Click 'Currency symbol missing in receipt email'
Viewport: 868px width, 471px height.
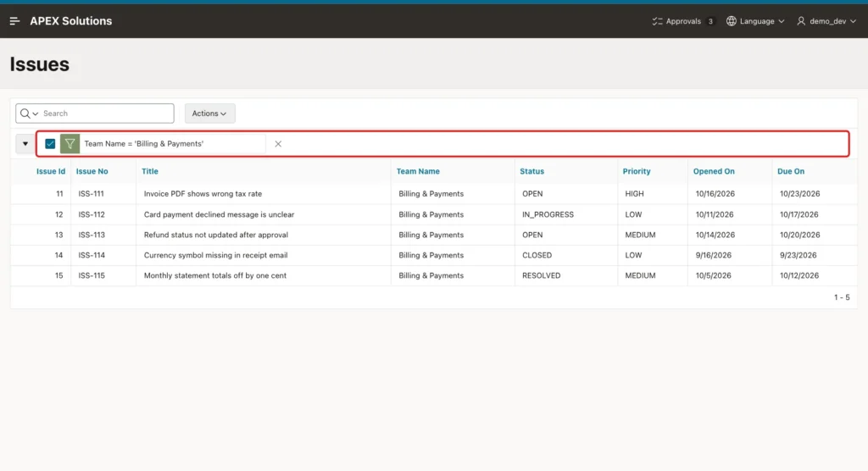(x=216, y=255)
